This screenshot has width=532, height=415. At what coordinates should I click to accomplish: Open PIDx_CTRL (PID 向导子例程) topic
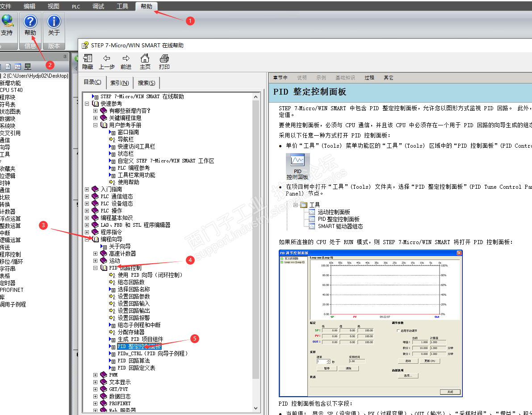coord(153,353)
